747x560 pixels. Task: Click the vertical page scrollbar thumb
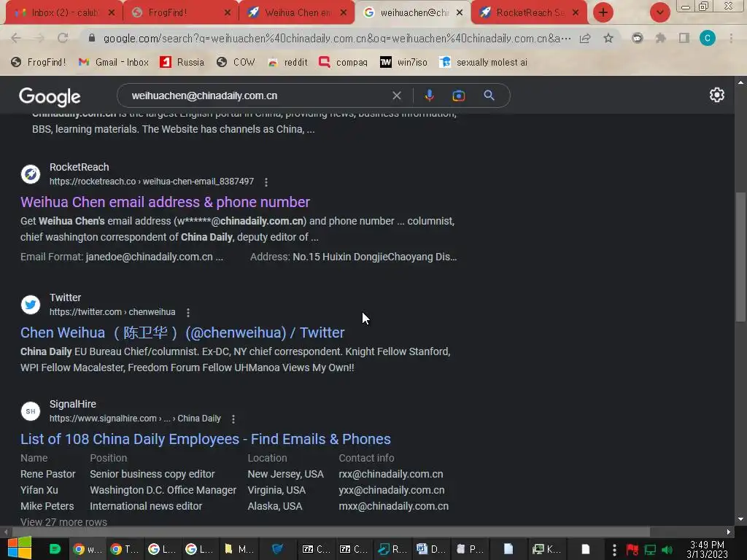point(740,257)
